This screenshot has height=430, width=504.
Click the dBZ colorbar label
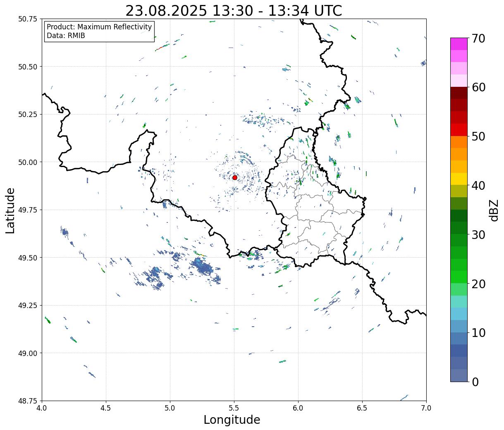tap(494, 210)
